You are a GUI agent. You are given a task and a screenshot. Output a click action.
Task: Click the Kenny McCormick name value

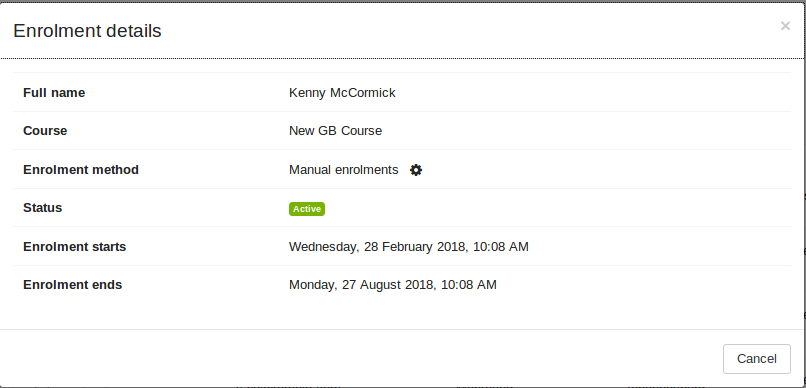[x=342, y=93]
